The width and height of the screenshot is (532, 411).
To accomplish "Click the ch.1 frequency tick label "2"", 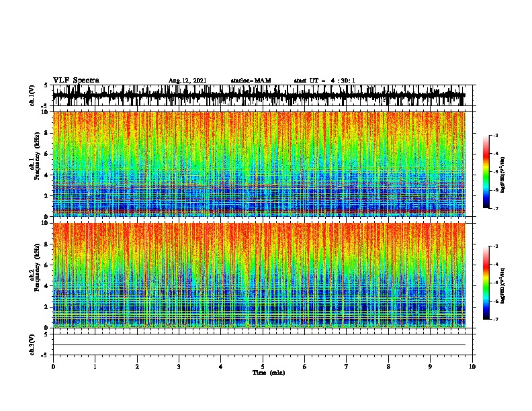I will tap(46, 196).
